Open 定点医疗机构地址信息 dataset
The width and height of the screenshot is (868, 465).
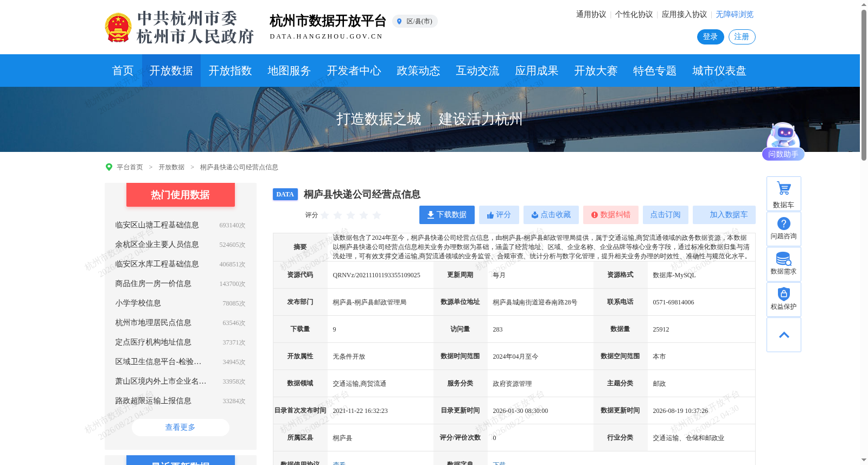point(153,342)
